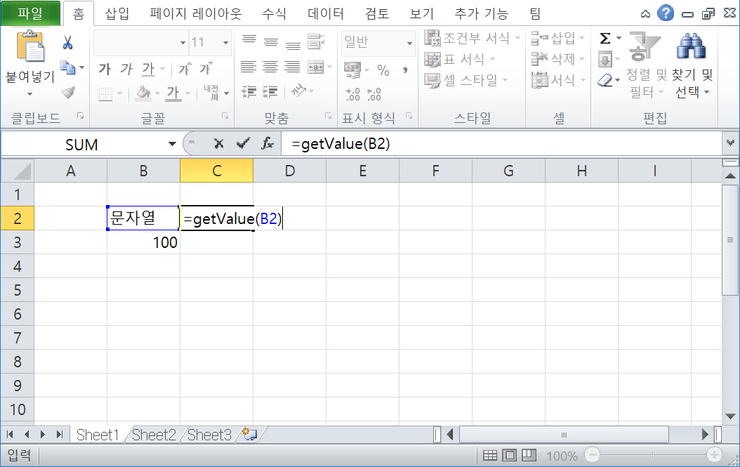Switch to Sheet2 tab
740x467 pixels.
(x=154, y=434)
